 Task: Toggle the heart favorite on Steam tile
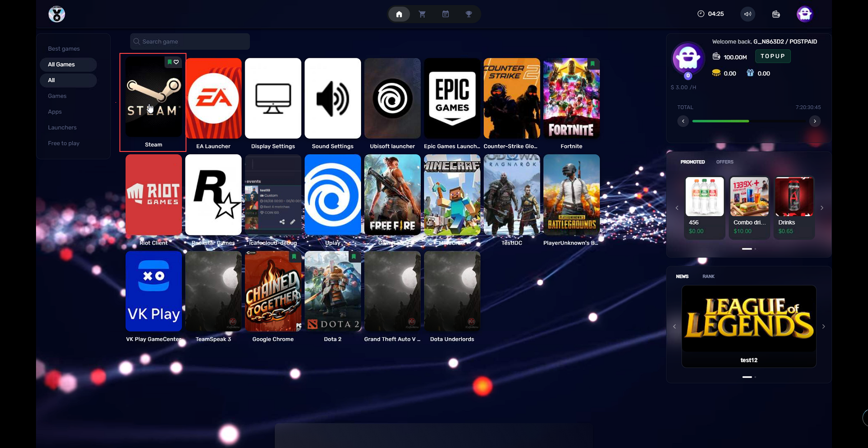coord(176,62)
